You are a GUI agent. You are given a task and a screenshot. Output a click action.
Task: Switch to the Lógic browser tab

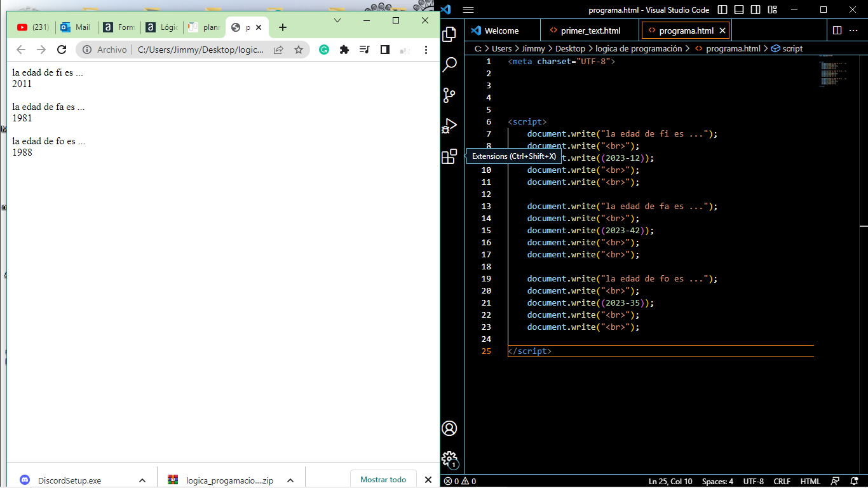162,27
